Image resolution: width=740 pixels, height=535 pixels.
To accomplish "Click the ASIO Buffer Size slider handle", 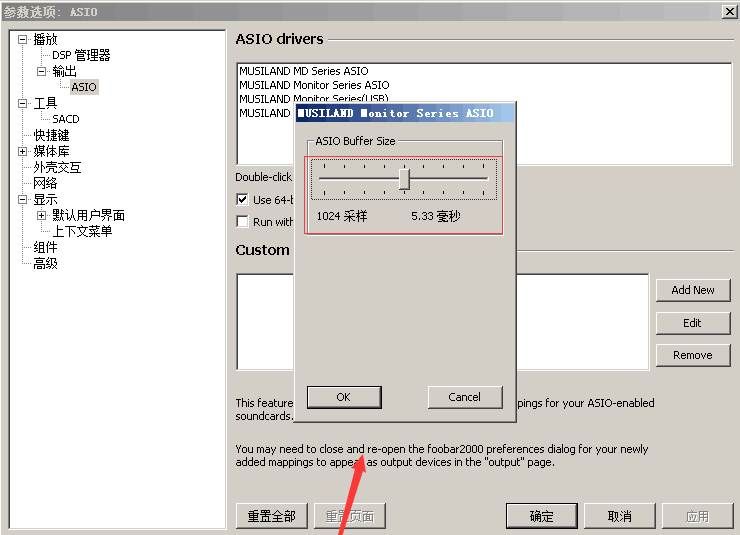I will (404, 178).
